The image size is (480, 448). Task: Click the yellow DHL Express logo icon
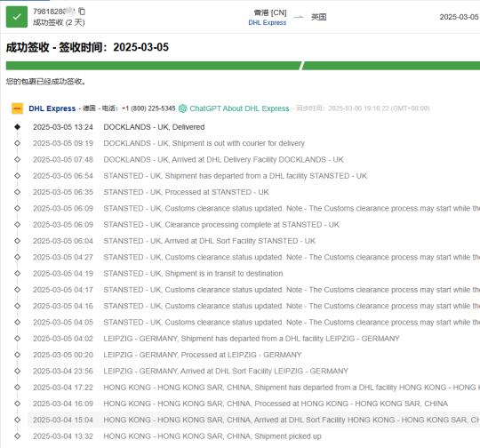tap(17, 108)
